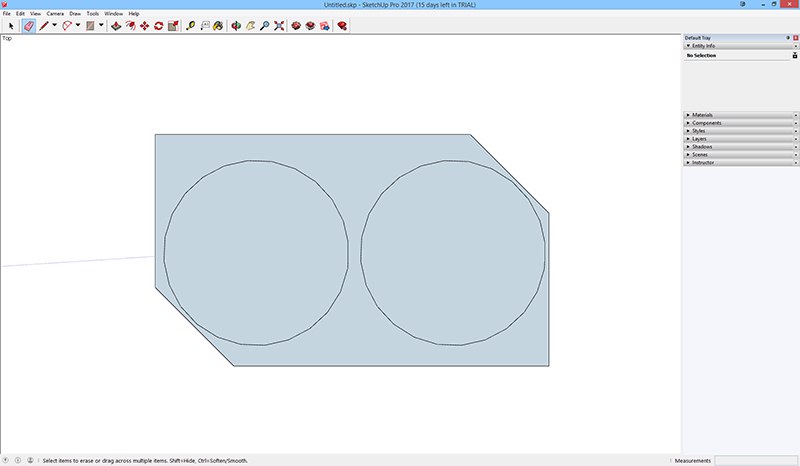Pick the Move tool
800x466 pixels.
(144, 26)
